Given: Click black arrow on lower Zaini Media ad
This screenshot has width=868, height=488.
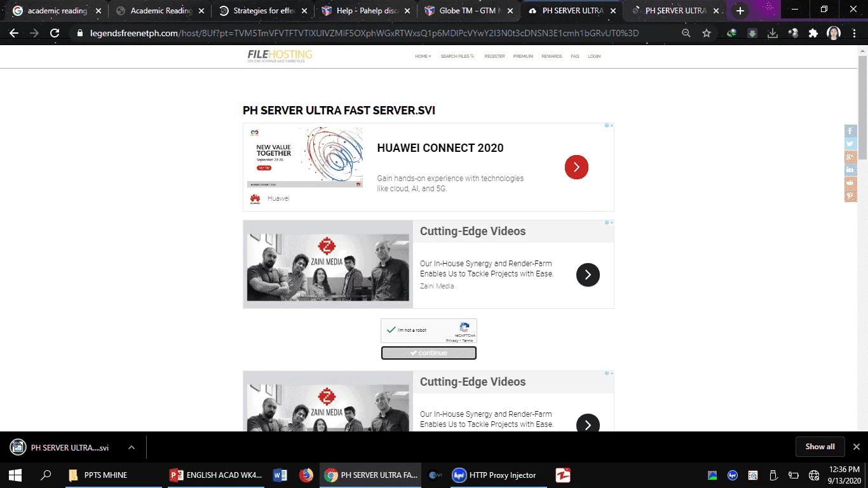Looking at the screenshot, I should (x=588, y=424).
